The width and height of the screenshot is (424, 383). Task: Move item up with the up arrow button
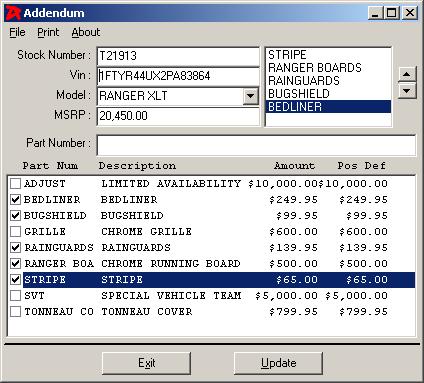(x=407, y=74)
